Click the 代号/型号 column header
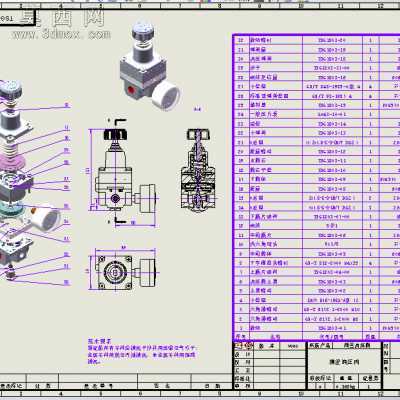The image size is (400, 400). (332, 337)
